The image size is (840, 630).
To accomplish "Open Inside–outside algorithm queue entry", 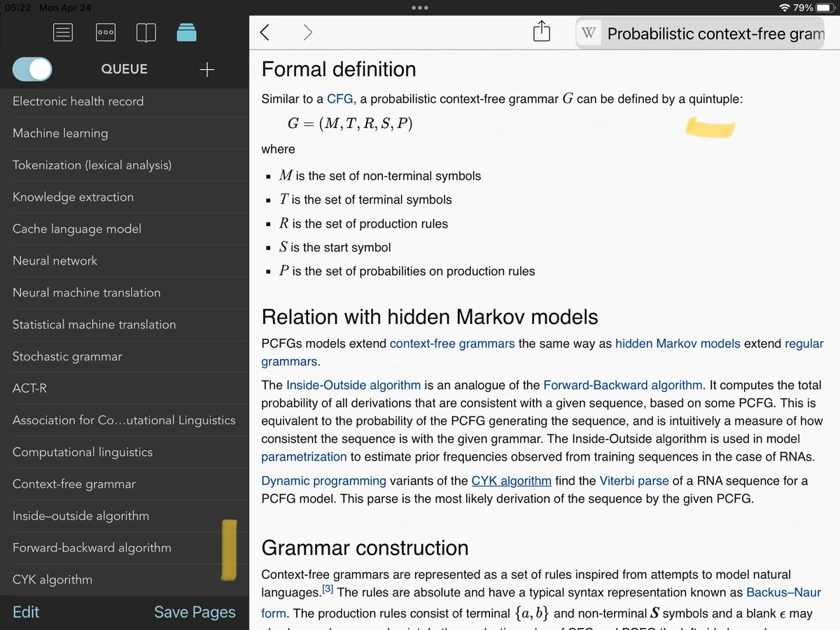I will 125,516.
